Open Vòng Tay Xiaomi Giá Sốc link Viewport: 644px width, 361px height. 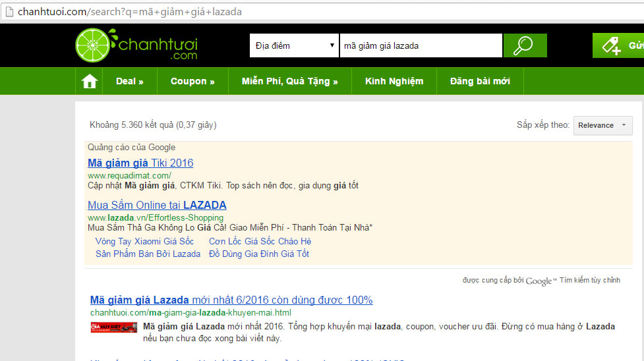(144, 242)
